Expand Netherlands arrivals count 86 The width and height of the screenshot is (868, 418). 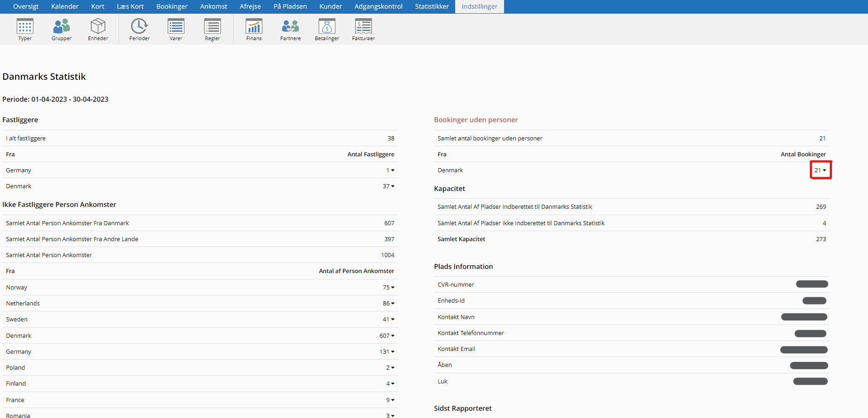pyautogui.click(x=389, y=304)
